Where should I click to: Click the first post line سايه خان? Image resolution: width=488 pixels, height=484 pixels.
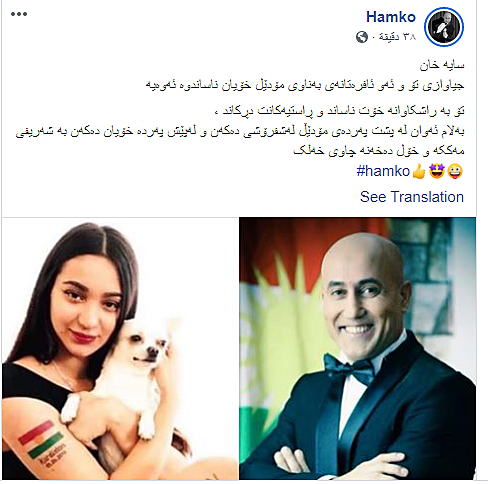442,65
